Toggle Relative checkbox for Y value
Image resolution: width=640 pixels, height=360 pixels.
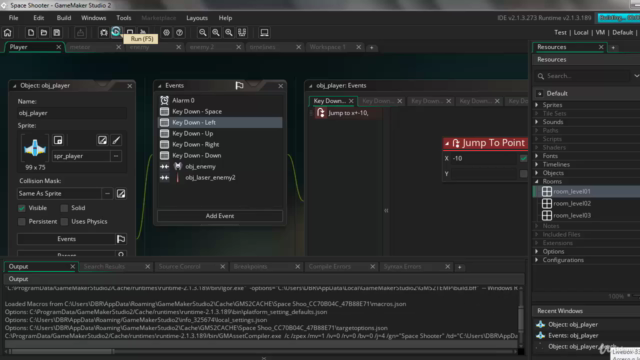tap(523, 174)
